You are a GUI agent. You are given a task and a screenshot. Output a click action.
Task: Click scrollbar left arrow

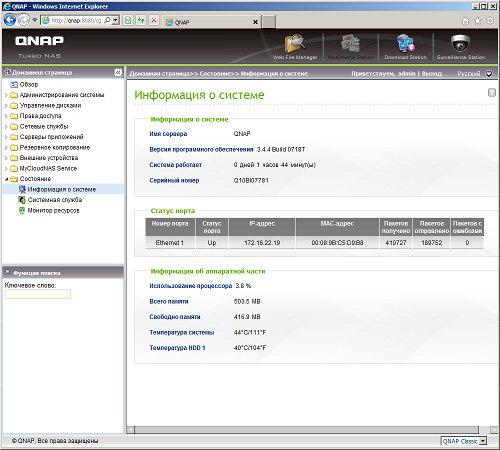130,430
